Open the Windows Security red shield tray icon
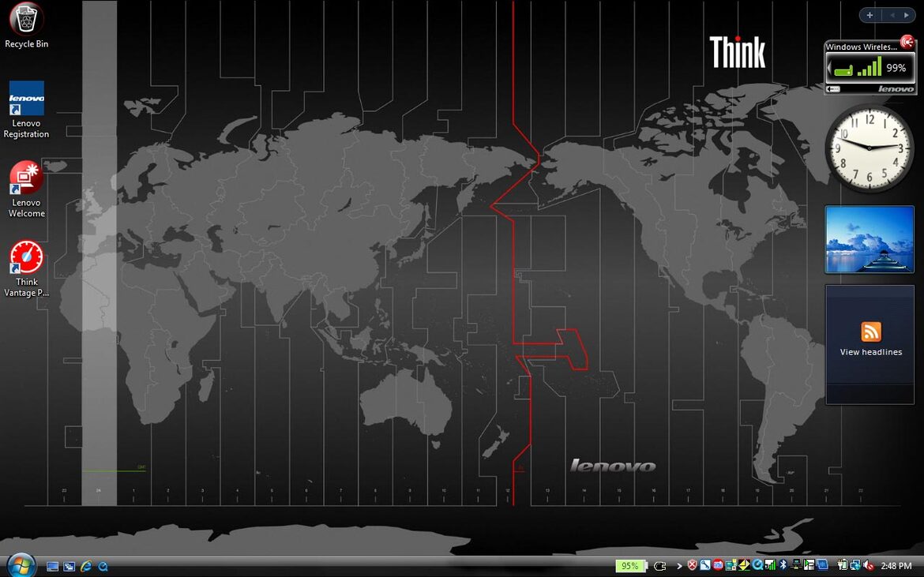Screen dimensions: 924x577 (x=693, y=566)
